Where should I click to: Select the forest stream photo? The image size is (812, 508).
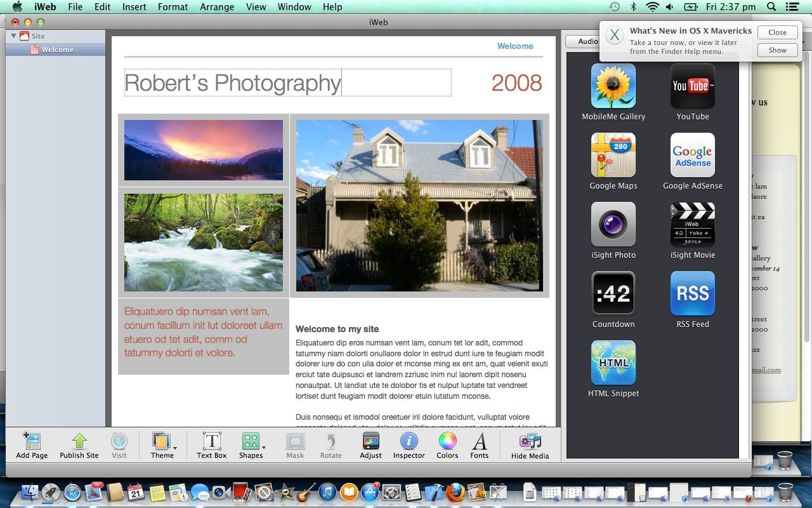(x=204, y=243)
